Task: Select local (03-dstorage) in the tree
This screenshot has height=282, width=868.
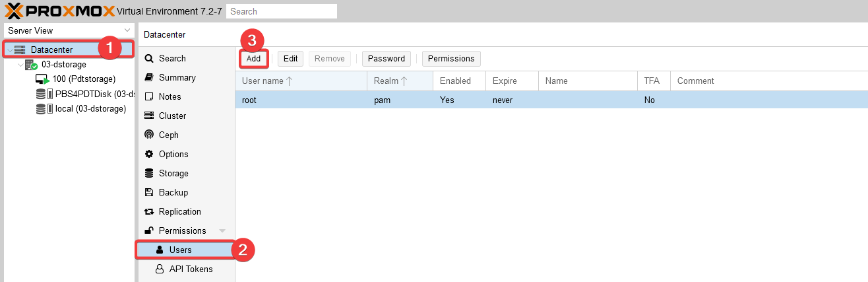Action: point(90,108)
